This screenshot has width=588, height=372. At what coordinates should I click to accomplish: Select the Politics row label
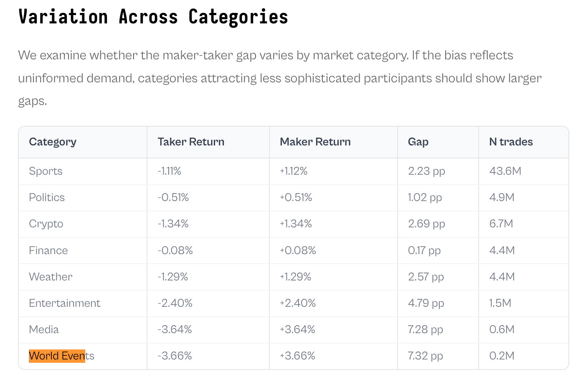click(x=47, y=198)
